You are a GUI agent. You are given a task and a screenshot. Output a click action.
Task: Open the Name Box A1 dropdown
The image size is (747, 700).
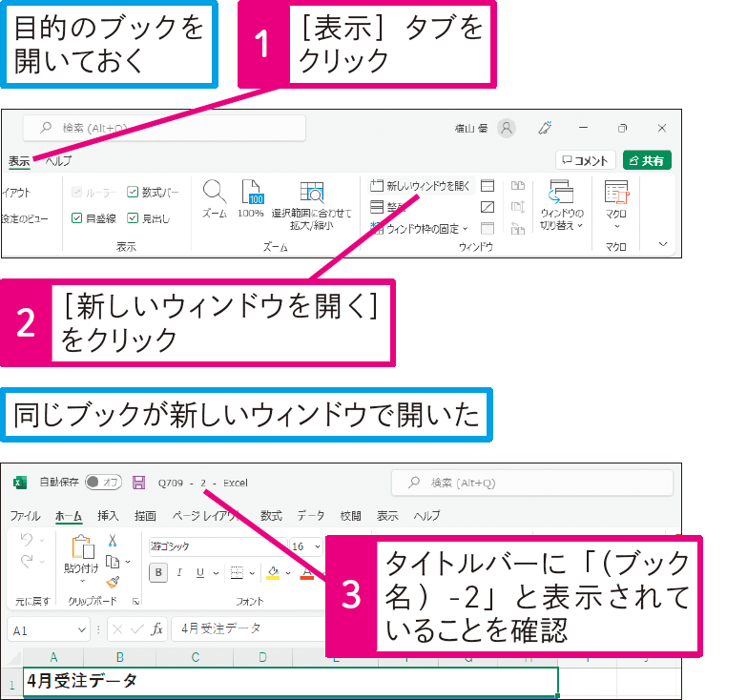pyautogui.click(x=82, y=630)
